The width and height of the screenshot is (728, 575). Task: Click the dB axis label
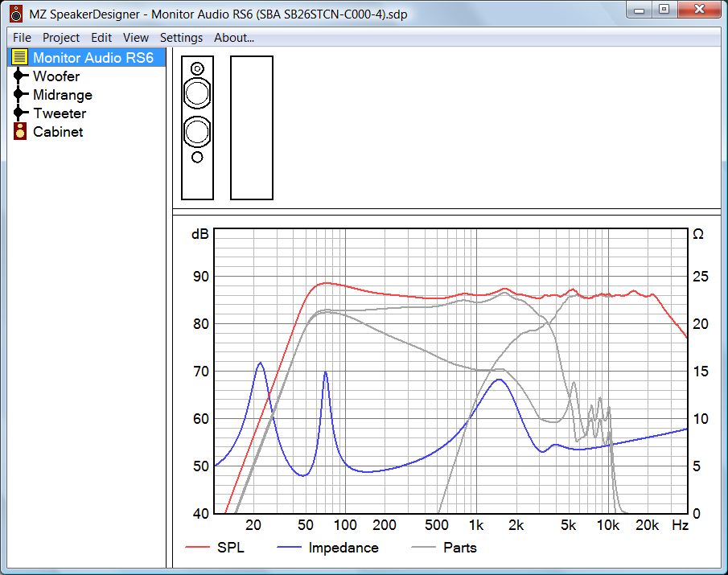(200, 234)
